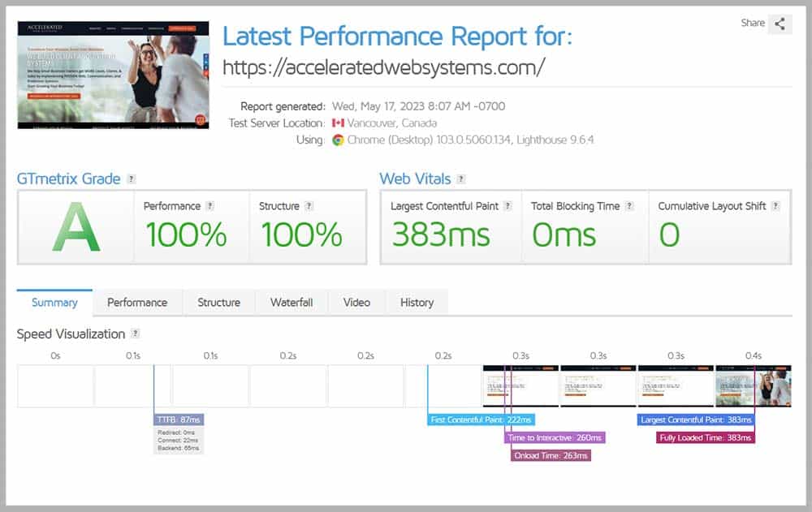Open the Waterfall tab

(x=292, y=303)
